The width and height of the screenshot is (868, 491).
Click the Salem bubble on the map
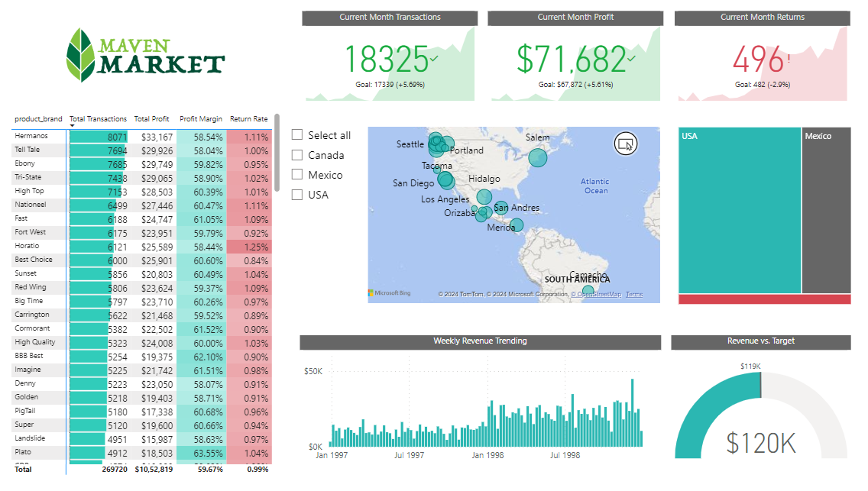538,157
